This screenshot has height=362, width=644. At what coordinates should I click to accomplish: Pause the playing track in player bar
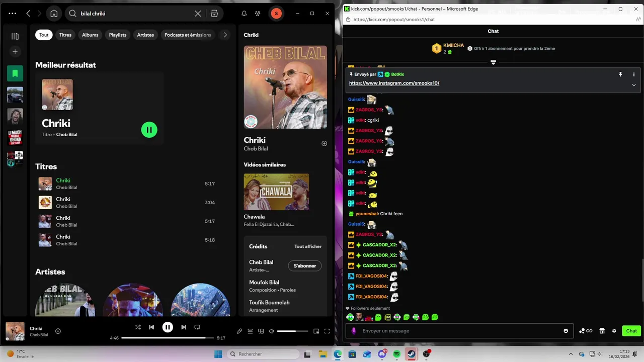(x=168, y=327)
